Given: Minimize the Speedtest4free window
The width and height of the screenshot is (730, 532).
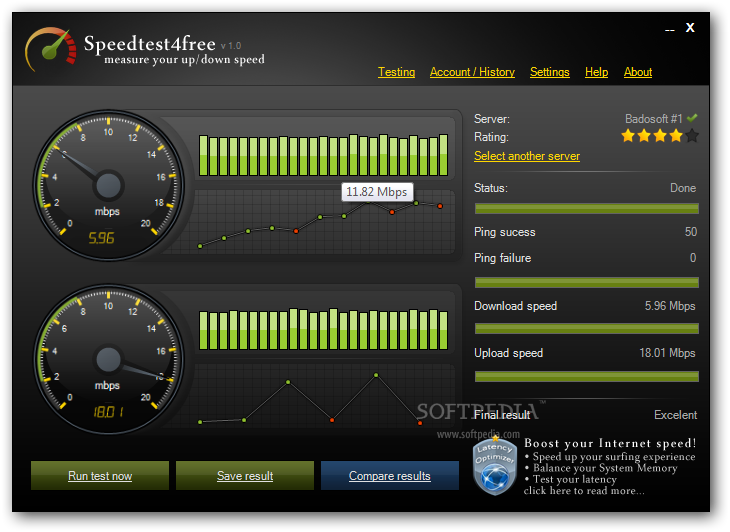Looking at the screenshot, I should (669, 30).
